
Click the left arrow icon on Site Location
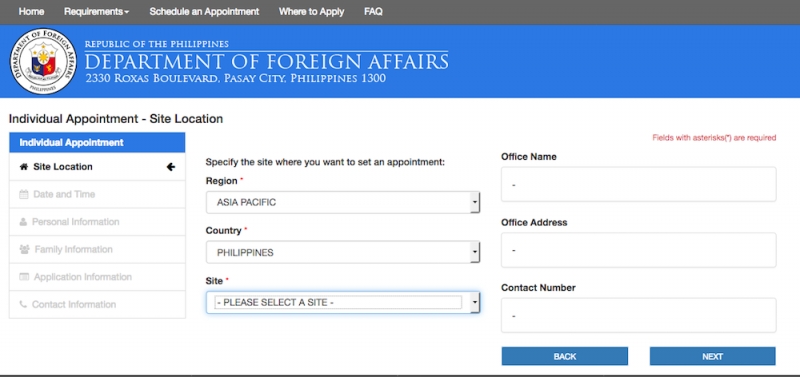171,167
